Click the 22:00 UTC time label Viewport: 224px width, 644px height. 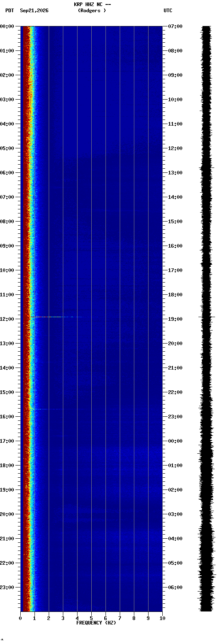click(175, 392)
